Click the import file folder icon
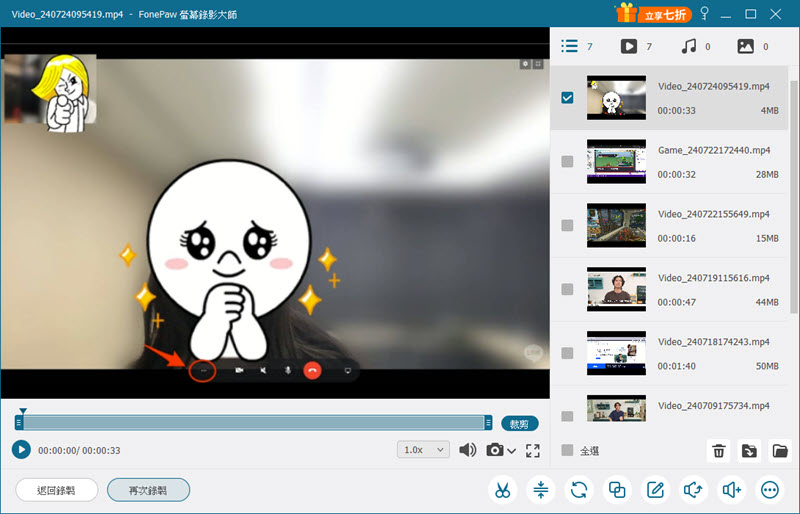Screen dimensions: 800x514 (x=749, y=451)
